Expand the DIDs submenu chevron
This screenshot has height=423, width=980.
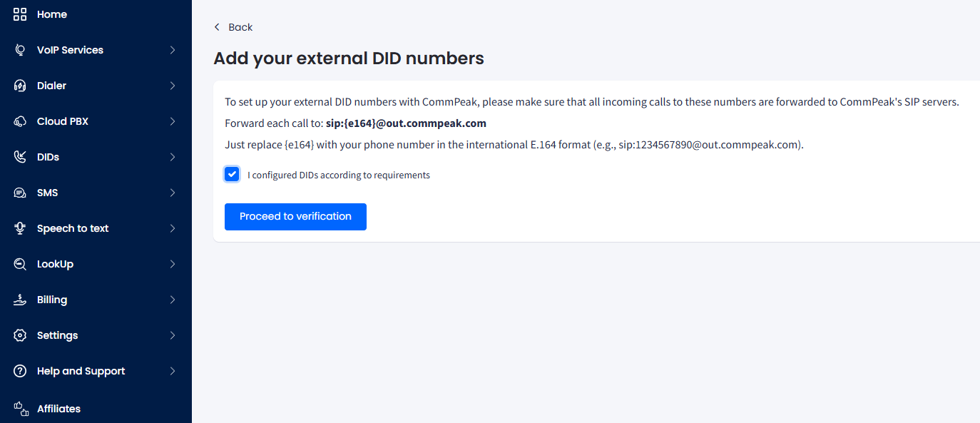[173, 157]
